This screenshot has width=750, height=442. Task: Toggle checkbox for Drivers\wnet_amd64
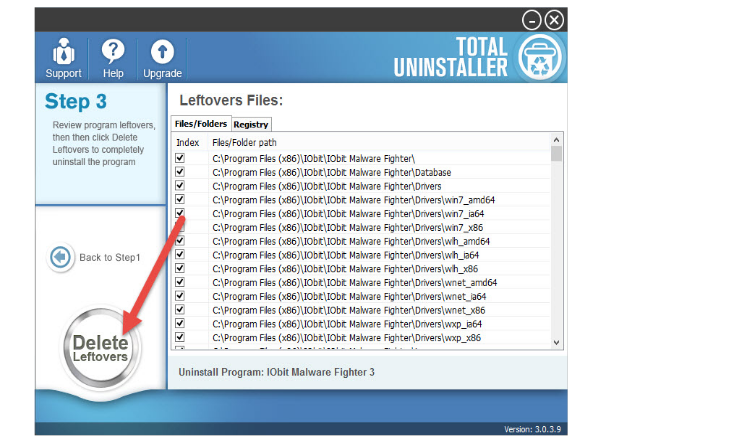(x=180, y=282)
